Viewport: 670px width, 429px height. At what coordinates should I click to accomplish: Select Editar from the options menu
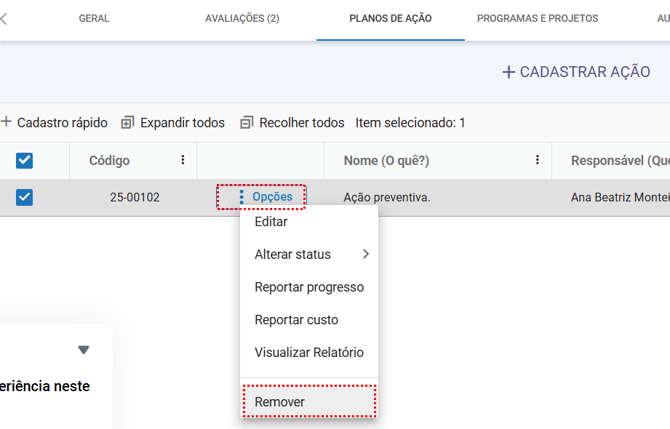click(271, 222)
